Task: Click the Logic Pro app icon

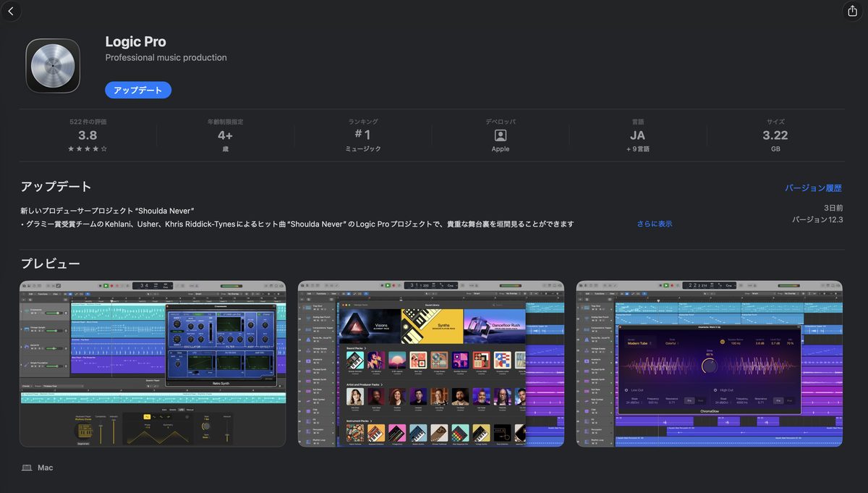Action: [x=53, y=66]
